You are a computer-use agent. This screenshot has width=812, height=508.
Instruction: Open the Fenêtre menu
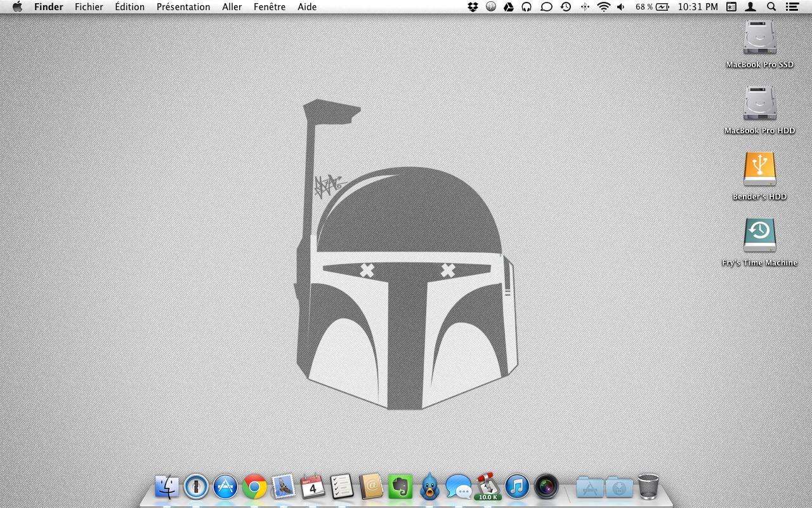[270, 7]
